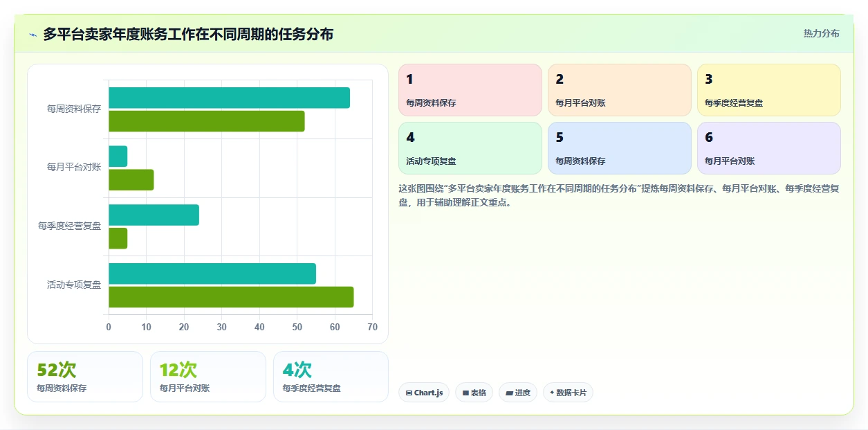The height and width of the screenshot is (430, 868).
Task: Click the green bar for 活动专项复盘
Action: click(231, 297)
